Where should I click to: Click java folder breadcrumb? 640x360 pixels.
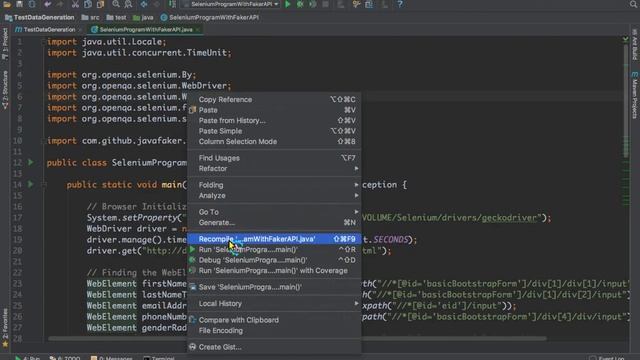pos(144,18)
